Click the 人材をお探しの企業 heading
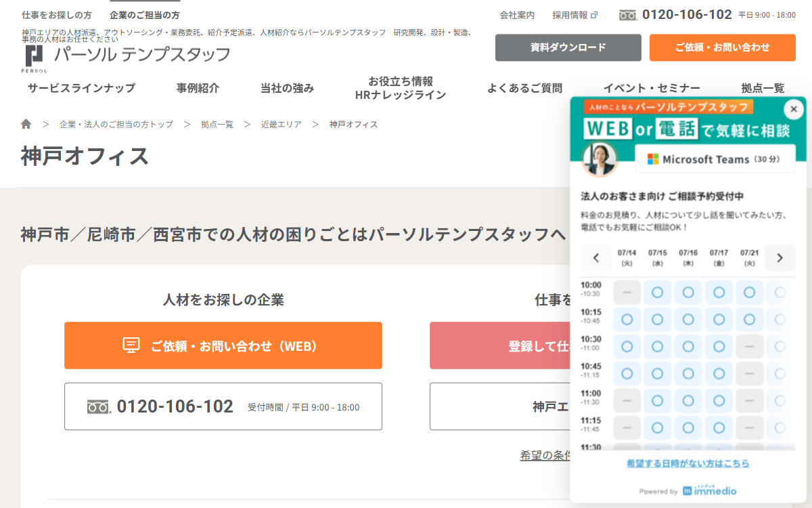 (x=223, y=299)
